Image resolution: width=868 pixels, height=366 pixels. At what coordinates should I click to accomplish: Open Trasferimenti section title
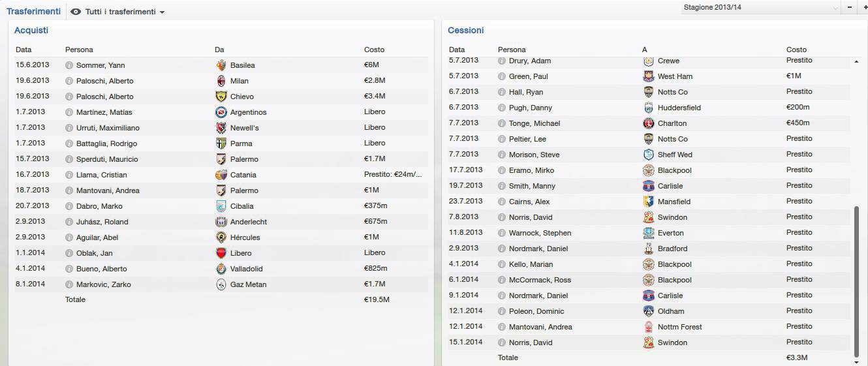[x=33, y=12]
